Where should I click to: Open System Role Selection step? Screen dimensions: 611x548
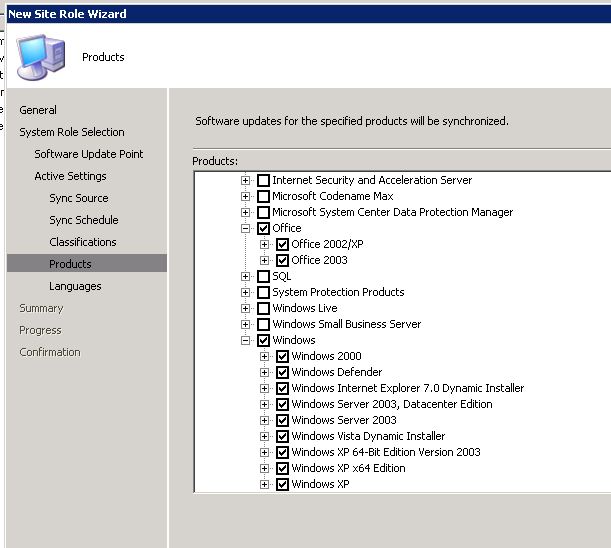click(72, 132)
